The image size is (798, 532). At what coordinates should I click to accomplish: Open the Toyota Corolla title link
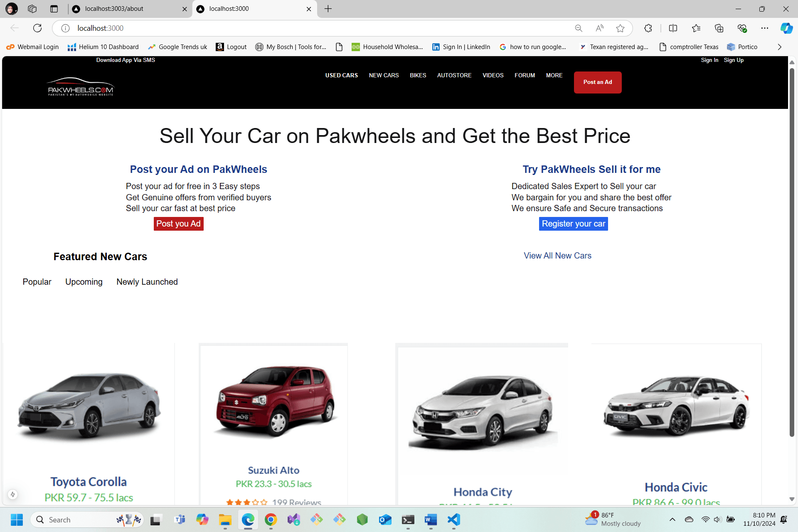point(89,482)
